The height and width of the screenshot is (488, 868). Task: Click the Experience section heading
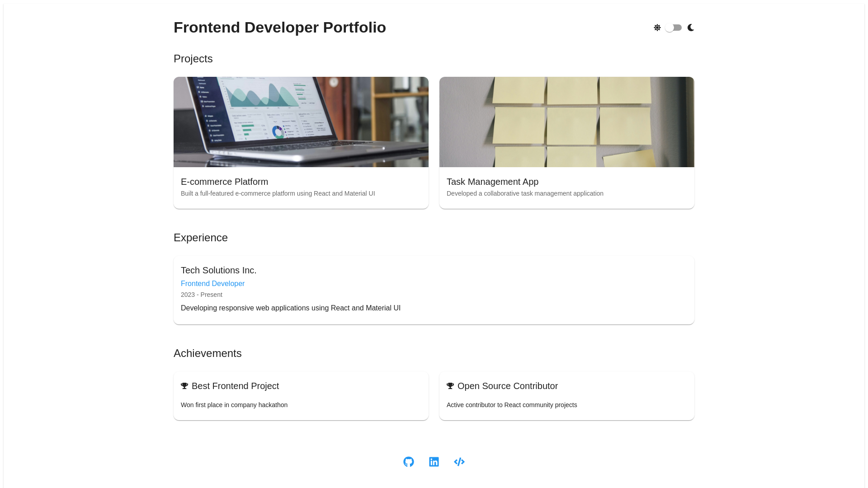pyautogui.click(x=201, y=238)
